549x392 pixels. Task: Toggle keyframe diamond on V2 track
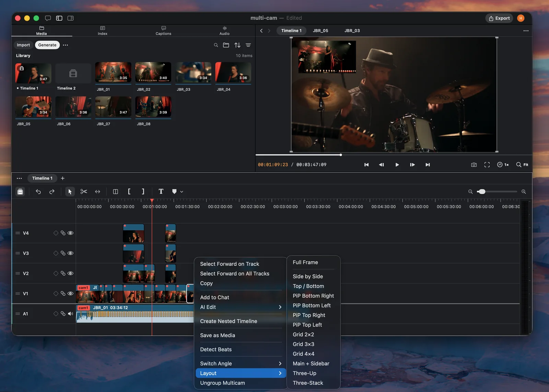click(x=56, y=274)
